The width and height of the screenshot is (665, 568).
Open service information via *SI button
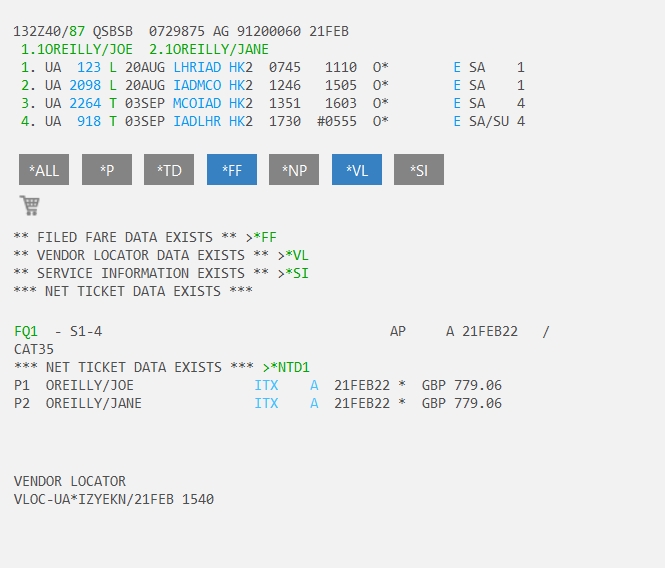[419, 170]
